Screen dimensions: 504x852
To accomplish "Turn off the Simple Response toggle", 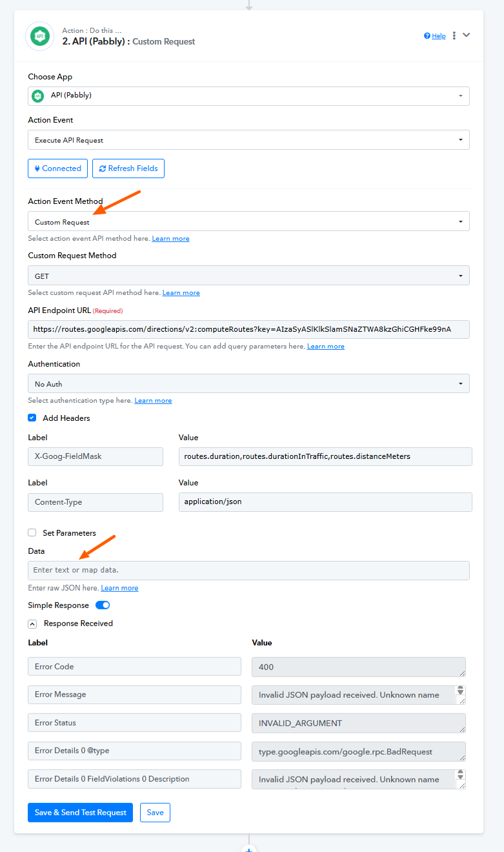I will (103, 605).
